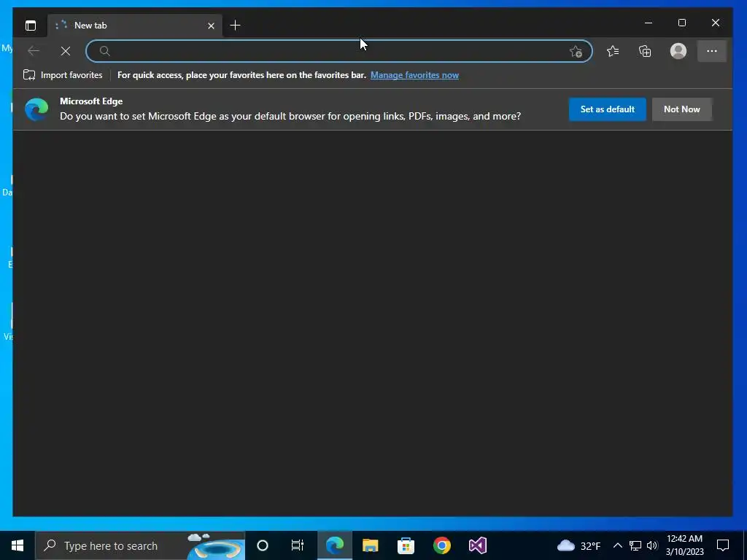This screenshot has width=747, height=560.
Task: Click the taskbar search box
Action: click(140, 545)
